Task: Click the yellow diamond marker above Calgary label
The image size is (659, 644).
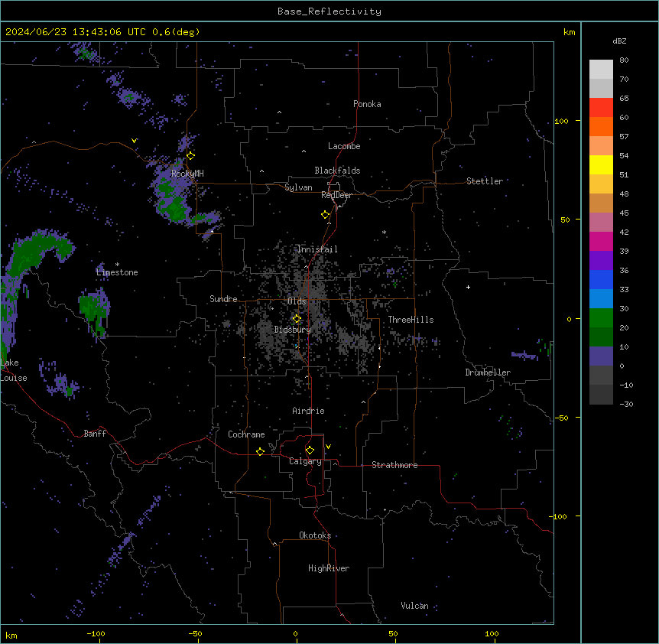Action: pyautogui.click(x=310, y=450)
